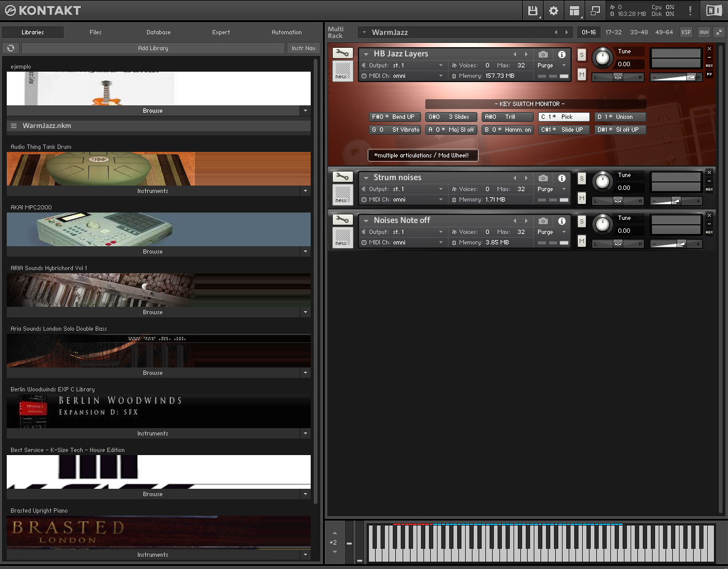
Task: Click the exclamation panic icon
Action: pyautogui.click(x=691, y=10)
